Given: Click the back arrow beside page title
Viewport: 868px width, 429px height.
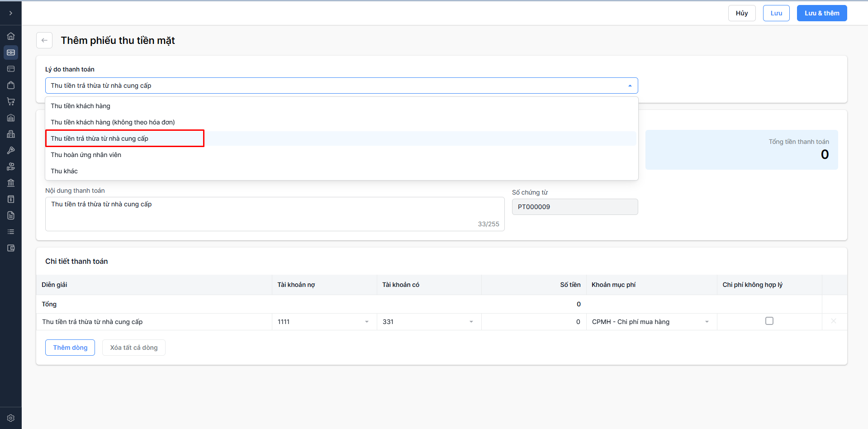Looking at the screenshot, I should point(44,40).
